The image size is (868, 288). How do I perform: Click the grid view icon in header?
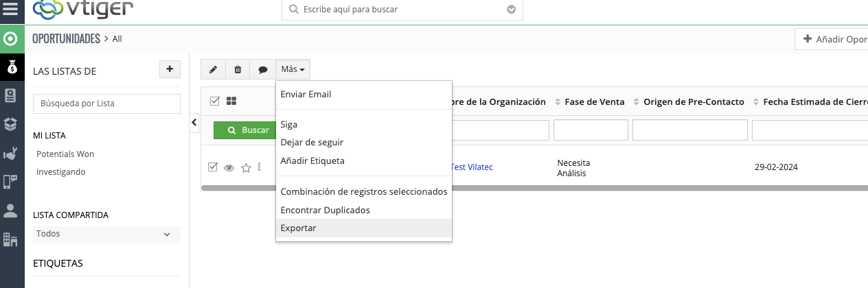click(231, 101)
